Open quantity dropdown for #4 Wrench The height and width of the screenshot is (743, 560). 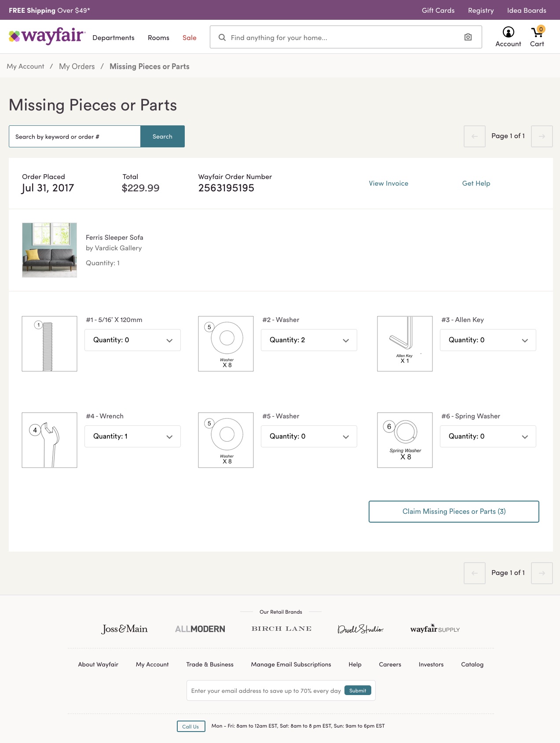(132, 436)
